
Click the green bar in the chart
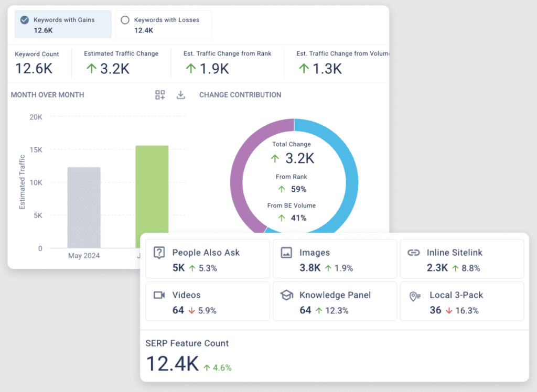152,189
